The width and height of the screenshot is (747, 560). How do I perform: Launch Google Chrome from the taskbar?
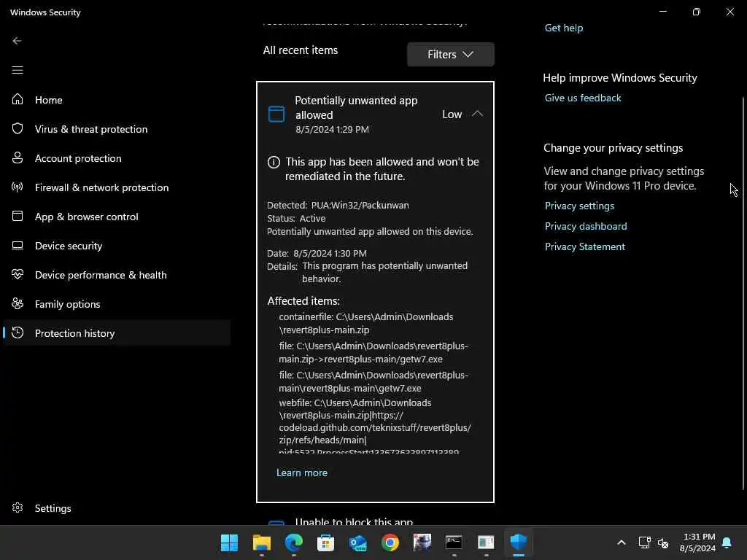click(x=390, y=542)
